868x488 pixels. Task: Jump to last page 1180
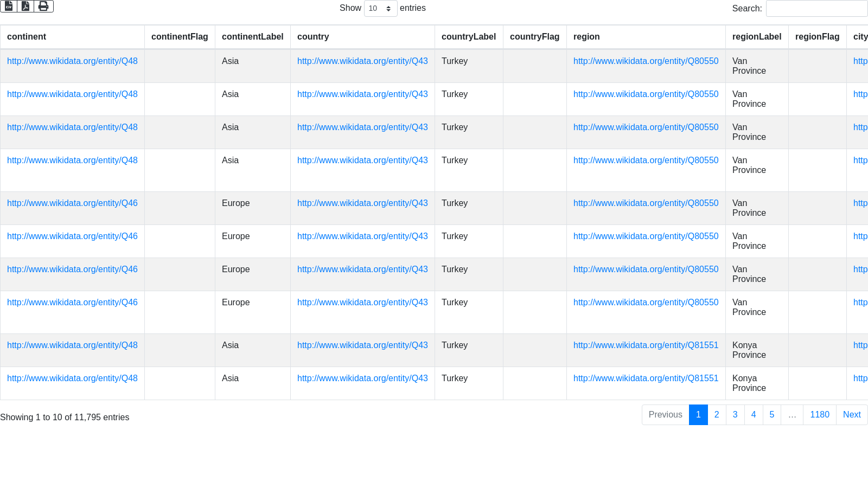819,415
